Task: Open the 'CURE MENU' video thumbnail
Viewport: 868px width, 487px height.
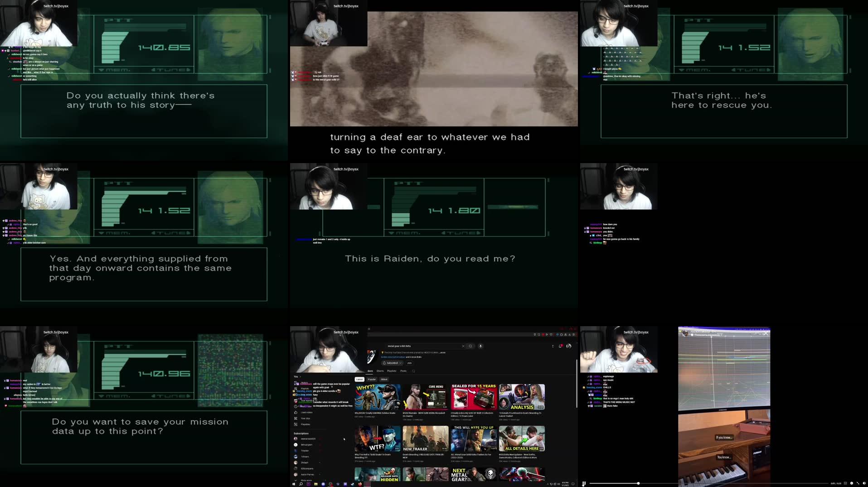Action: click(x=426, y=397)
